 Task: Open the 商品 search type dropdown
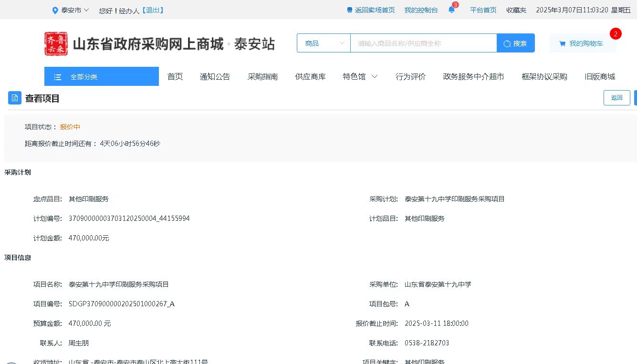(x=324, y=43)
